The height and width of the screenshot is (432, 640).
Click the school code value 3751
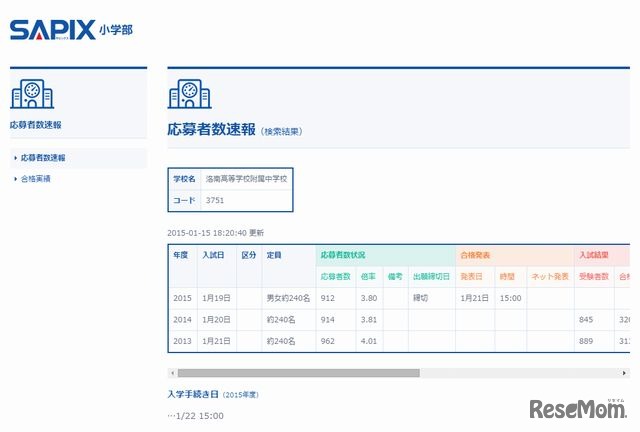(x=215, y=200)
